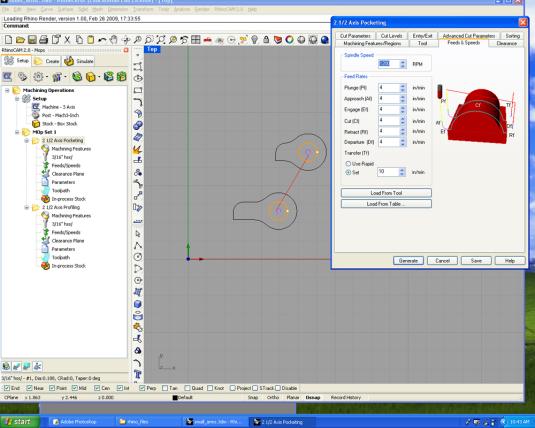Click the New file icon in toolbar
535x428 pixels.
[9, 40]
